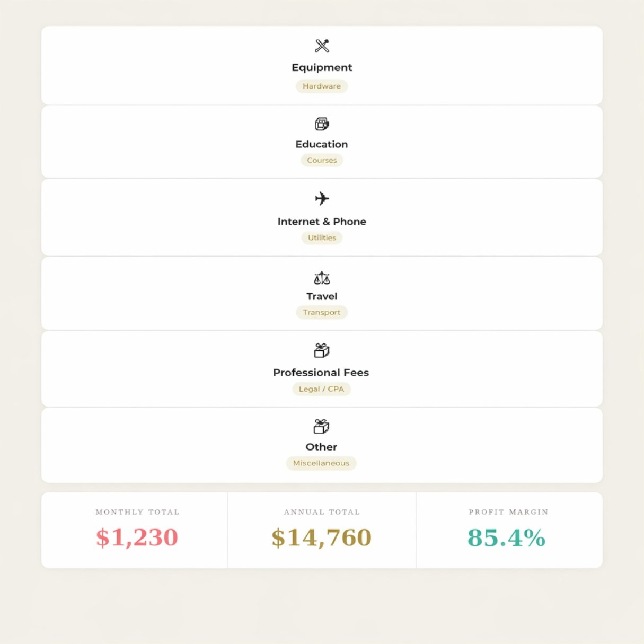Expand the Professional Fees card
This screenshot has width=644, height=644.
[322, 369]
